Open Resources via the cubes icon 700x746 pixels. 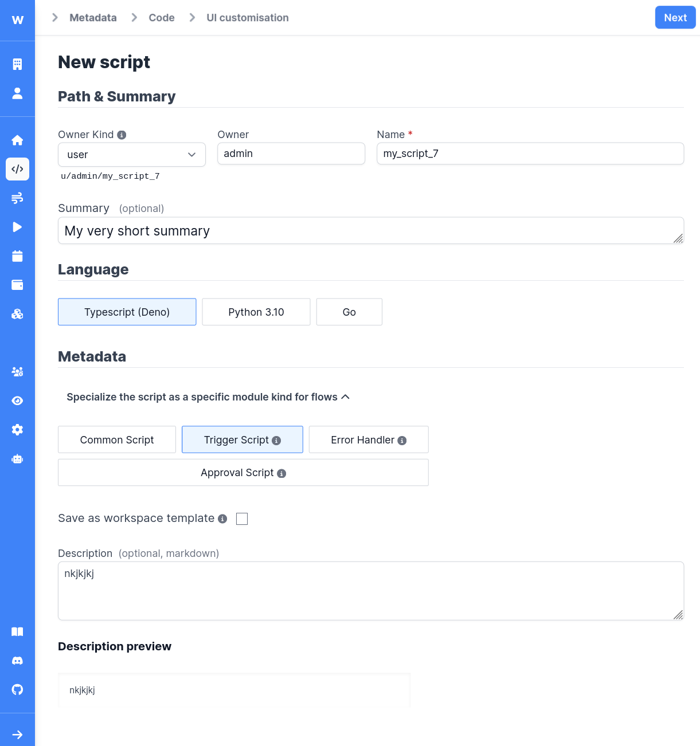[x=17, y=314]
